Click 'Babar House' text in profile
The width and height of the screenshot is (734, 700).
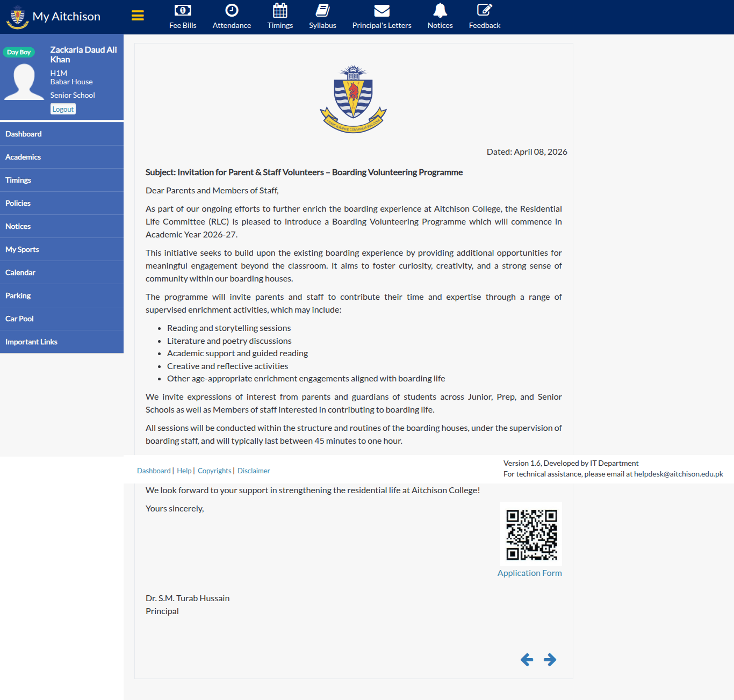tap(71, 82)
